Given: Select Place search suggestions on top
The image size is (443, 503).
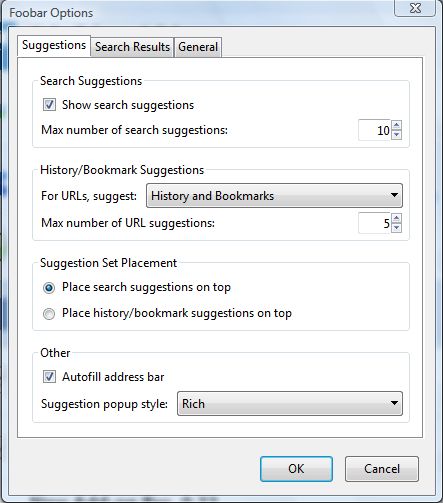Looking at the screenshot, I should coord(49,287).
